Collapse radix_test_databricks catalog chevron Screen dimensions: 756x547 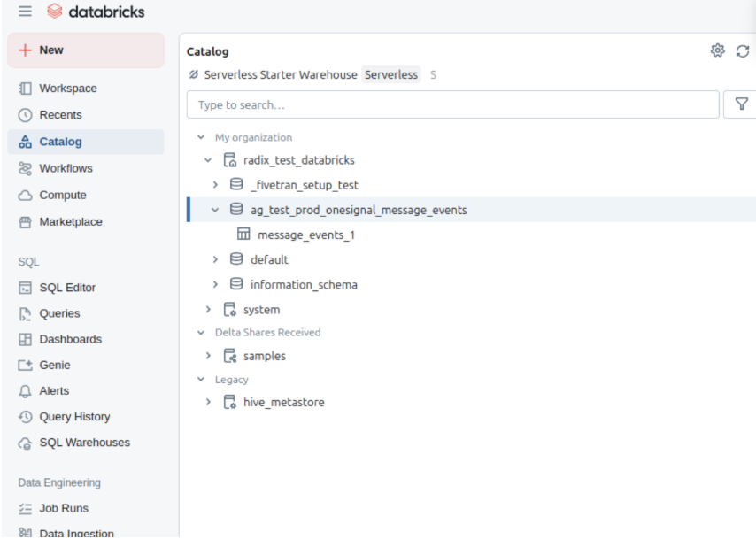208,160
